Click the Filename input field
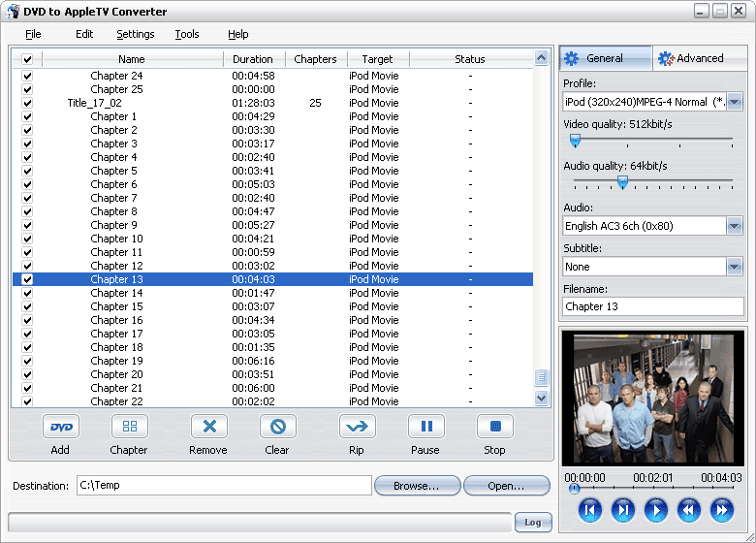Screen dimensions: 756x543 653,306
